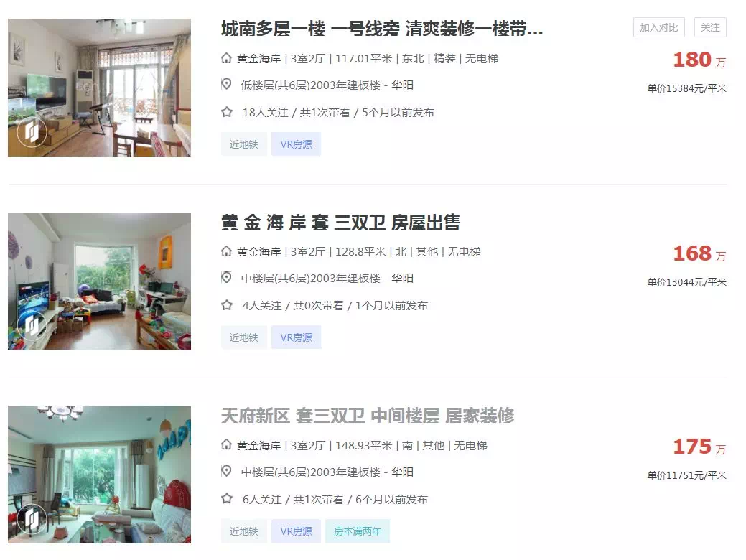The height and width of the screenshot is (560, 746).
Task: Click house icon of 148.93平米 listing
Action: click(226, 445)
